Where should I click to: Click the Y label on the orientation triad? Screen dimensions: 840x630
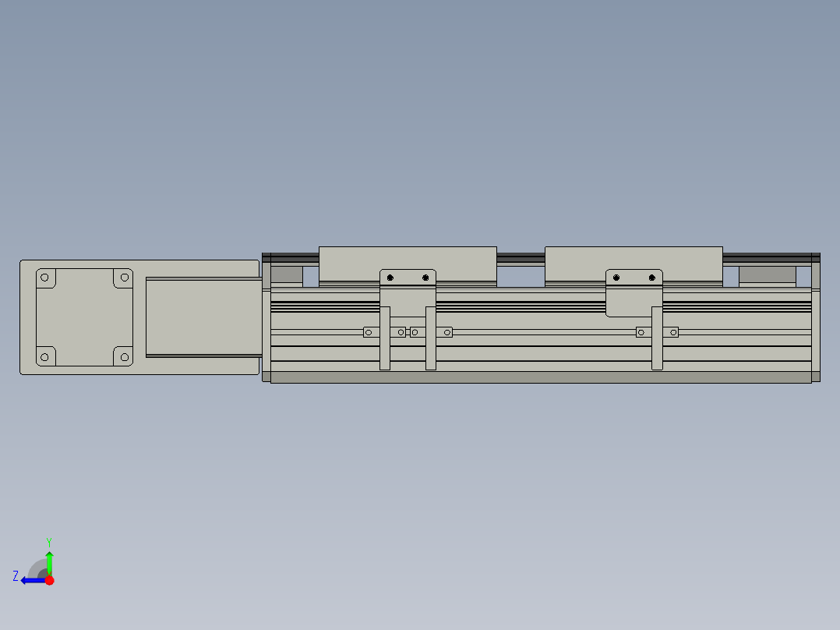[49, 540]
